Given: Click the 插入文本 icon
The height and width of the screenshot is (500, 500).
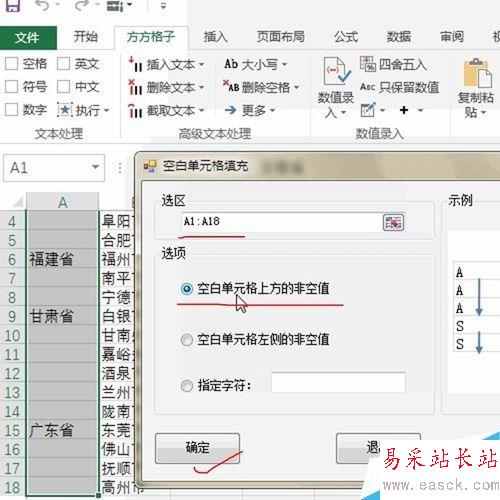Looking at the screenshot, I should point(135,64).
